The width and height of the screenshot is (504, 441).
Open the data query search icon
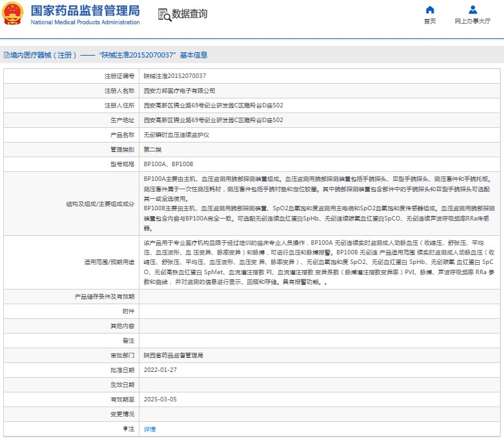coord(165,15)
